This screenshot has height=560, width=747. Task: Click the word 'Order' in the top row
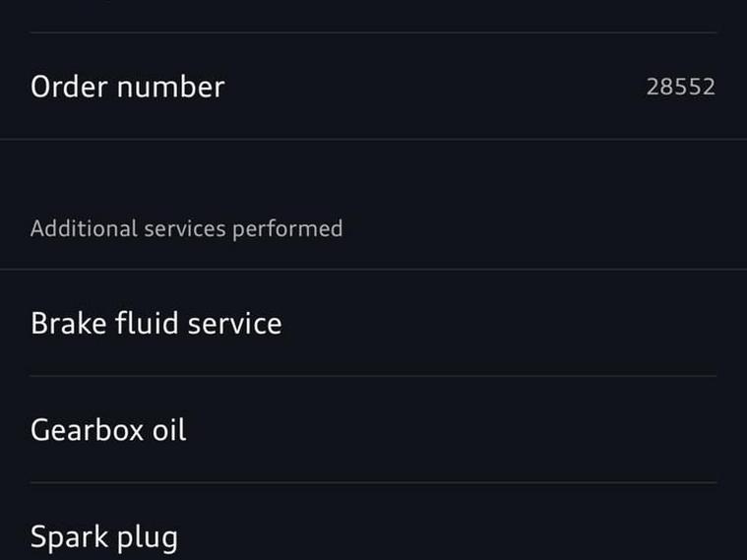pos(68,87)
